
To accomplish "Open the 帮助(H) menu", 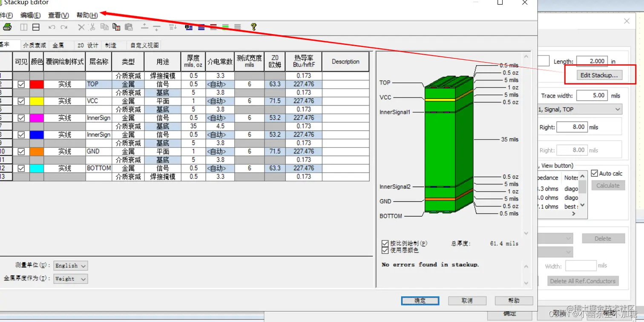I will 87,15.
